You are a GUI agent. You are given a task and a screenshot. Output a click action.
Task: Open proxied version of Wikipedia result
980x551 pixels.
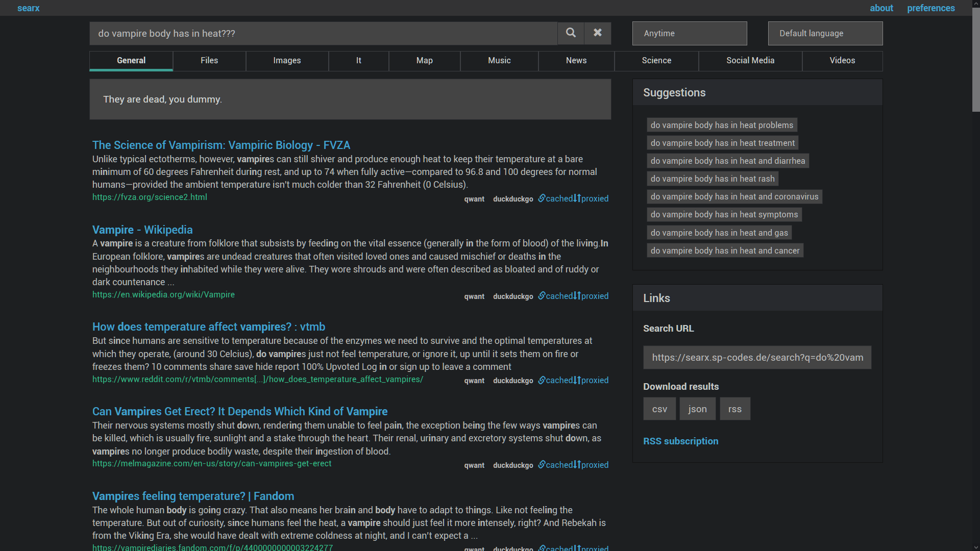591,296
